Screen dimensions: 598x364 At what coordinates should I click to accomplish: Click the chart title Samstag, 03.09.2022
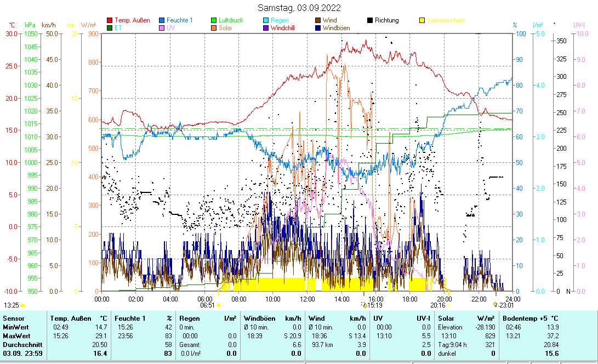[x=299, y=8]
